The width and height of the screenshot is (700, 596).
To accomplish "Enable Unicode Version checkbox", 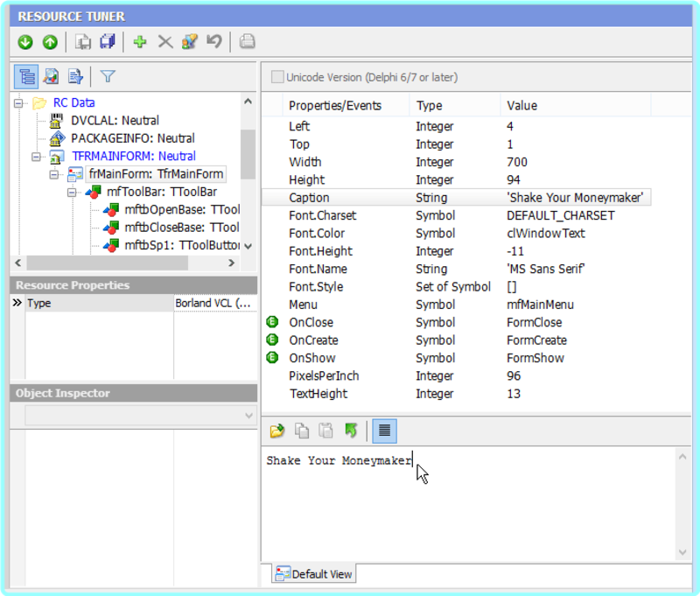I will tap(277, 77).
